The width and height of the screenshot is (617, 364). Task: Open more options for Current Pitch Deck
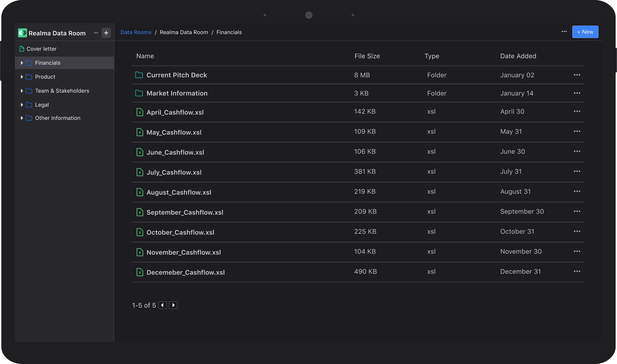(x=577, y=75)
